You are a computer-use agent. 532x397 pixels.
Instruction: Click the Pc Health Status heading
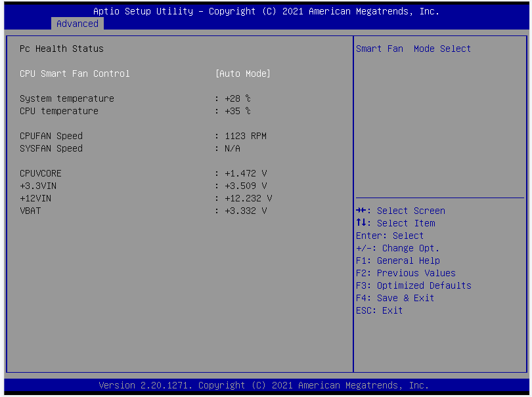(x=62, y=49)
